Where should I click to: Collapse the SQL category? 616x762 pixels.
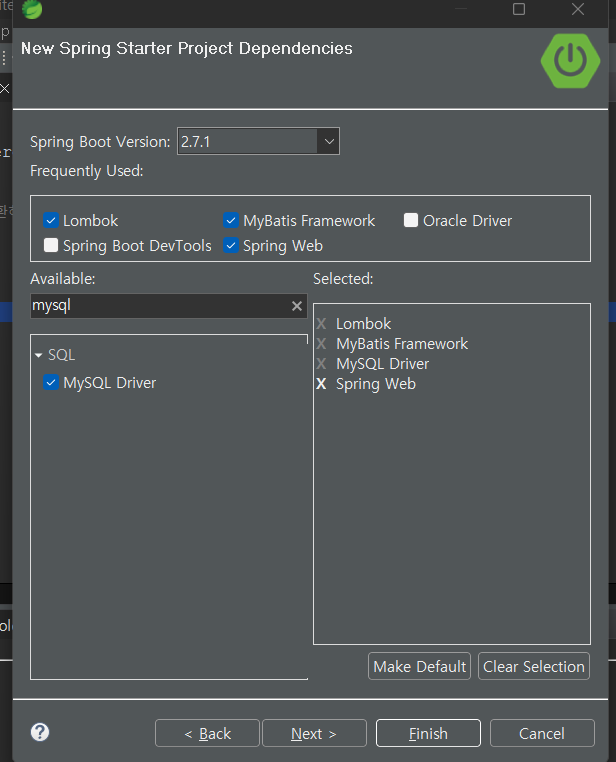coord(39,355)
